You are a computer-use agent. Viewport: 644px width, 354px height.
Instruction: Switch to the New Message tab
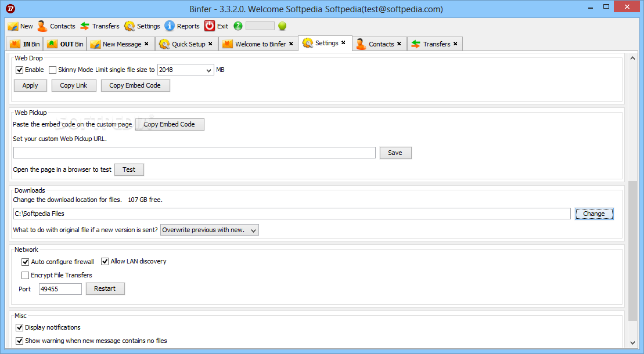tap(121, 44)
